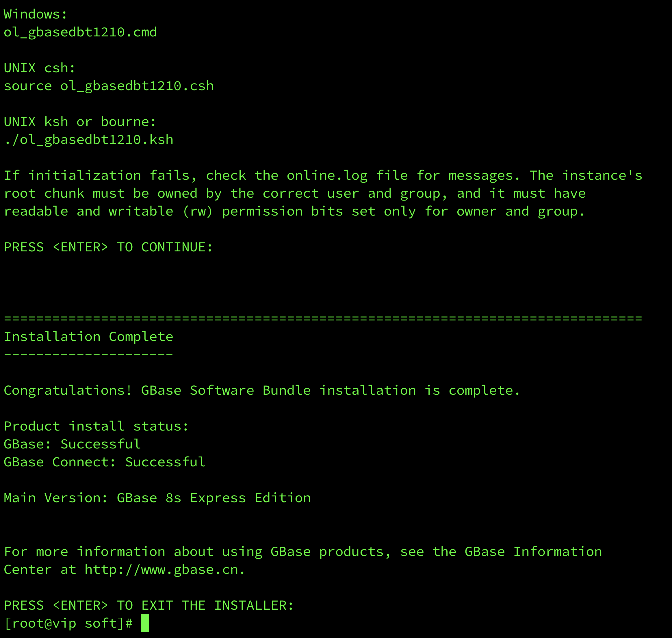Click the Product install status: label
Screen dimensions: 672x638
[x=96, y=426]
